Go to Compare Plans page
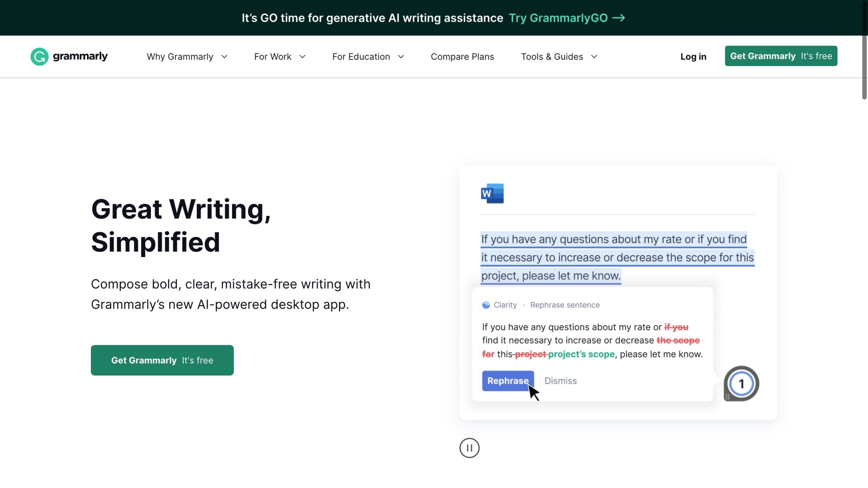 tap(462, 57)
